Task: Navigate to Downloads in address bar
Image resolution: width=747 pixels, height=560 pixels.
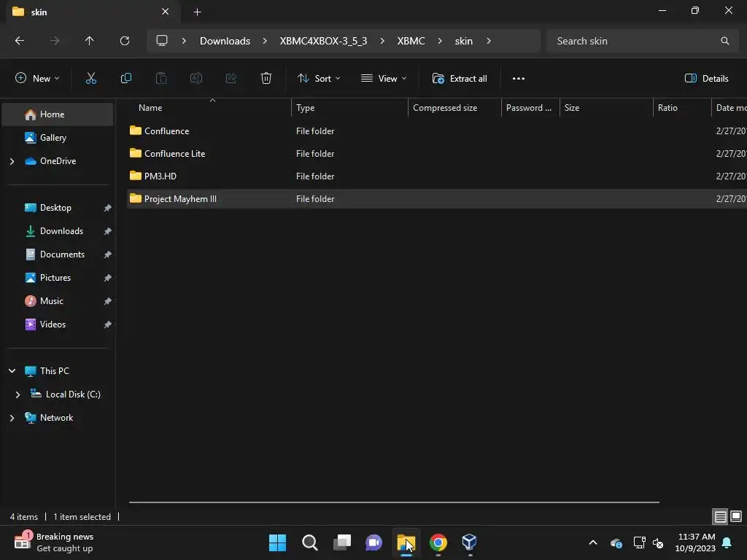Action: (225, 41)
